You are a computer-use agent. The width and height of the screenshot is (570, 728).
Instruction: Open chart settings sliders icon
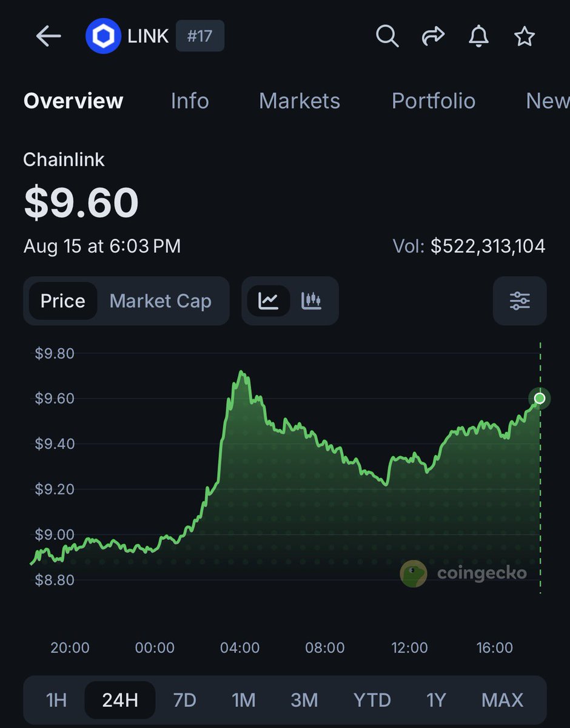coord(520,301)
